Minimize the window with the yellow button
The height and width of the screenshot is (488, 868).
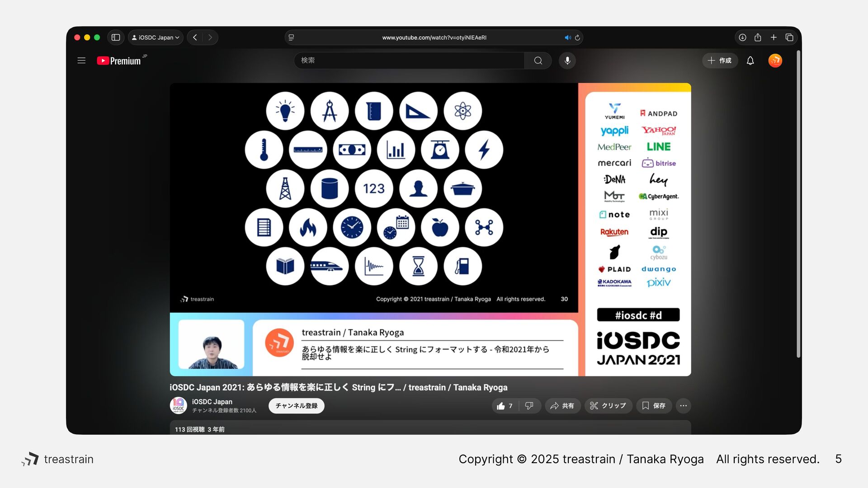click(x=87, y=38)
